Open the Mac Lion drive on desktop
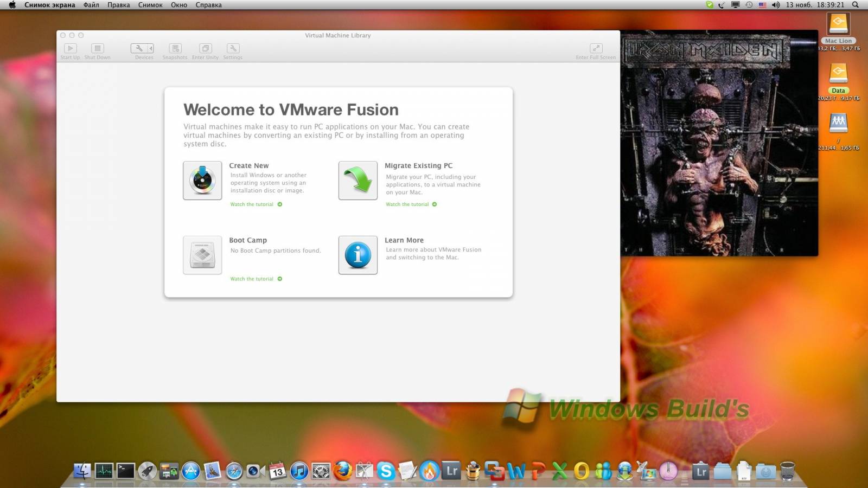868x488 pixels. (838, 24)
